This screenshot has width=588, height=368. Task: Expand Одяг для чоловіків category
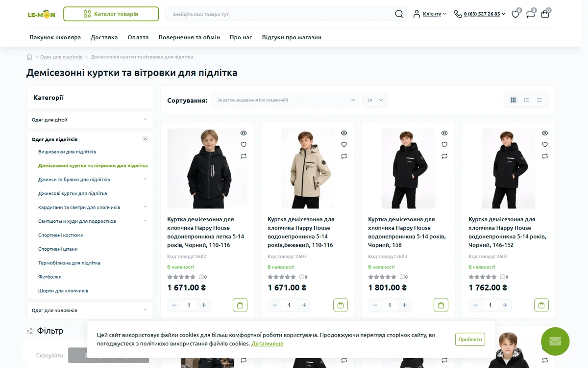pos(145,310)
